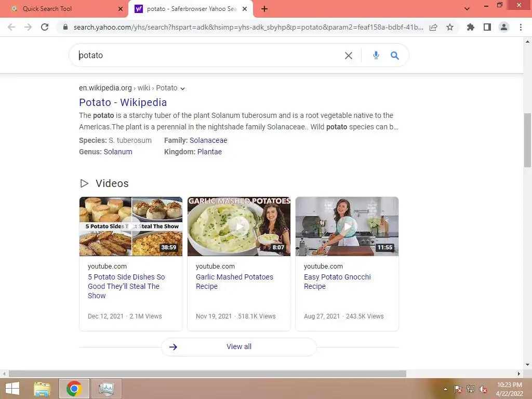Open File Explorer from the taskbar

pyautogui.click(x=42, y=389)
